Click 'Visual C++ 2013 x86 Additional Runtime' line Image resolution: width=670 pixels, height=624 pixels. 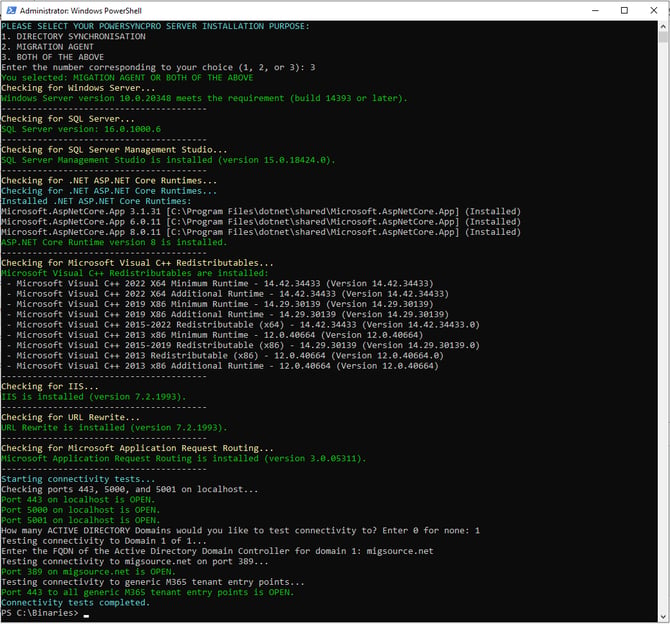223,365
